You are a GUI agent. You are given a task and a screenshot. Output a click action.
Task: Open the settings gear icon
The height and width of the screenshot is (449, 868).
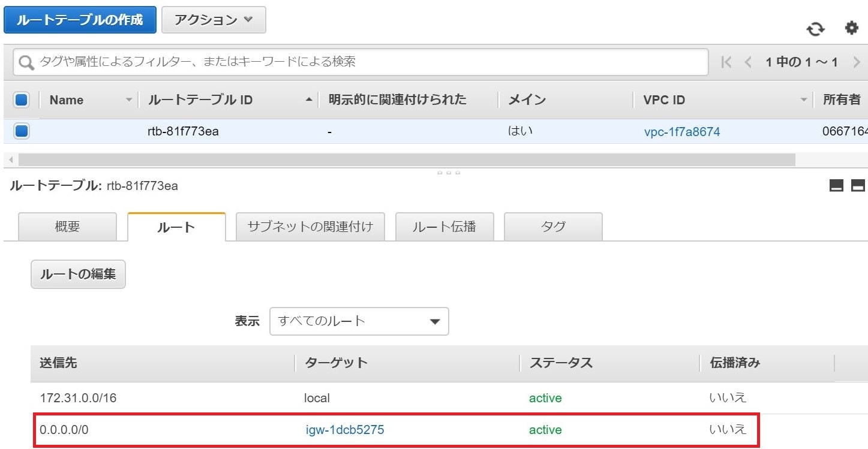(x=852, y=28)
